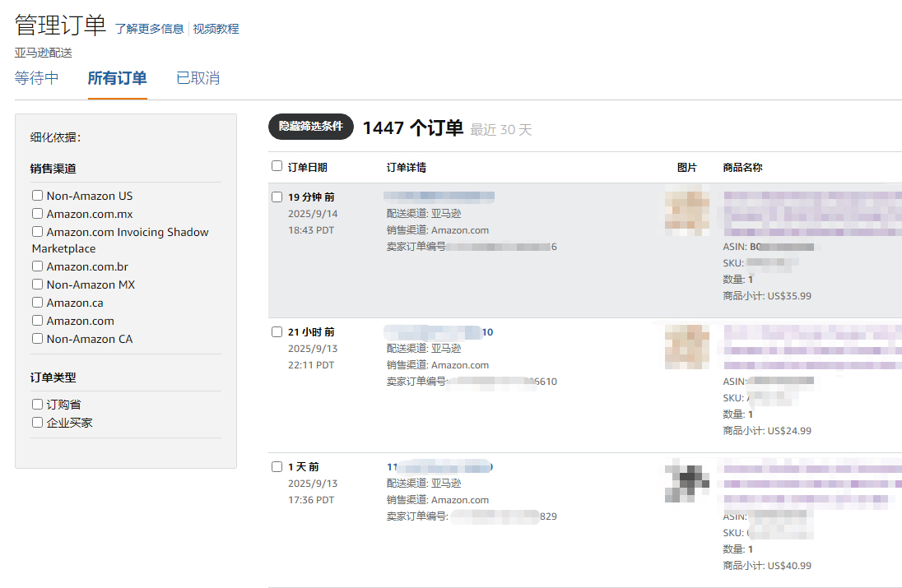Check the Non-Amazon US filter
The width and height of the screenshot is (902, 588).
[x=37, y=196]
